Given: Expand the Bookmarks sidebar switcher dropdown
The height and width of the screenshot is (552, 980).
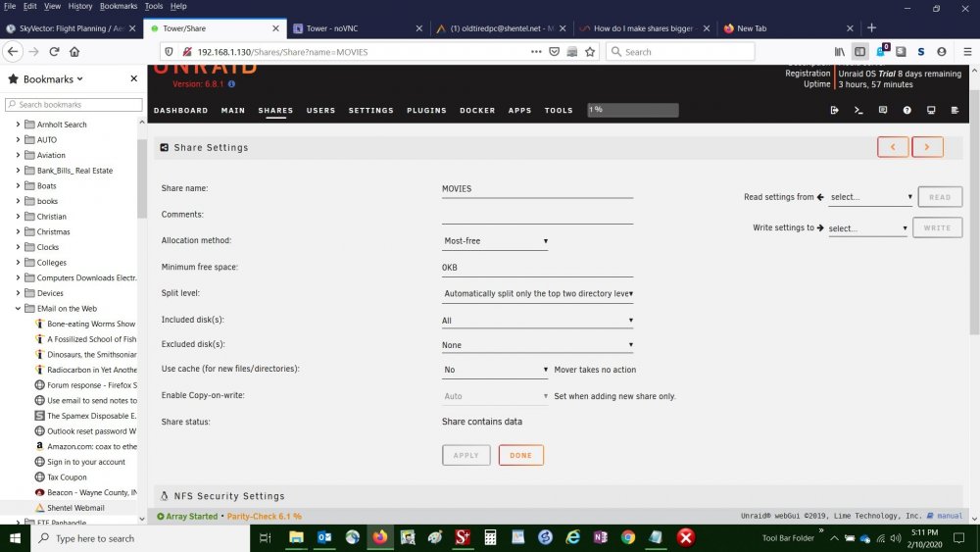Looking at the screenshot, I should coord(53,78).
